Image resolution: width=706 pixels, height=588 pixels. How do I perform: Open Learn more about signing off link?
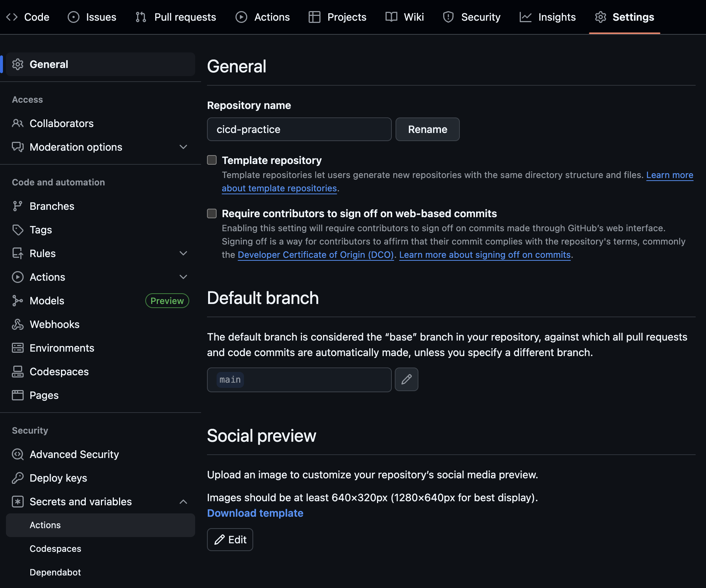pyautogui.click(x=485, y=255)
